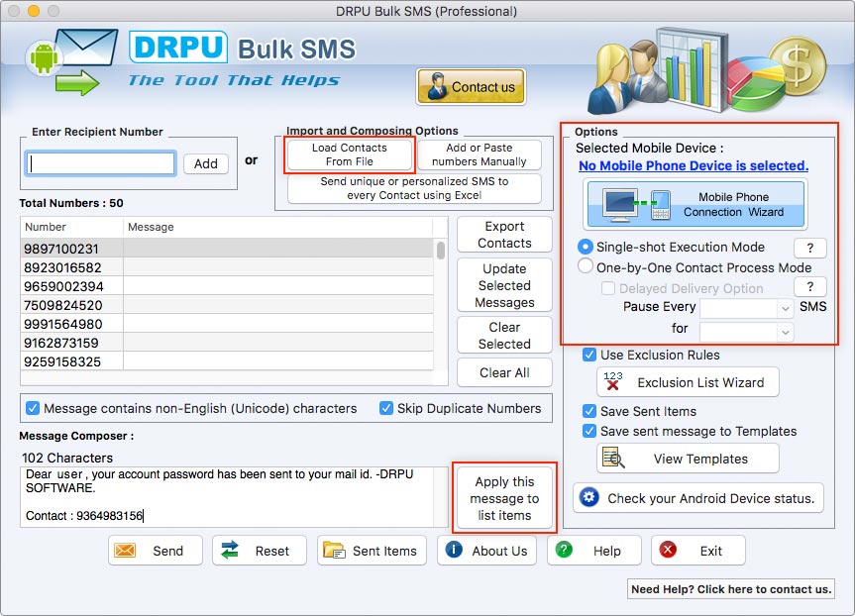Click the magnifier document icon for View Templates
The height and width of the screenshot is (616, 855).
coord(613,459)
